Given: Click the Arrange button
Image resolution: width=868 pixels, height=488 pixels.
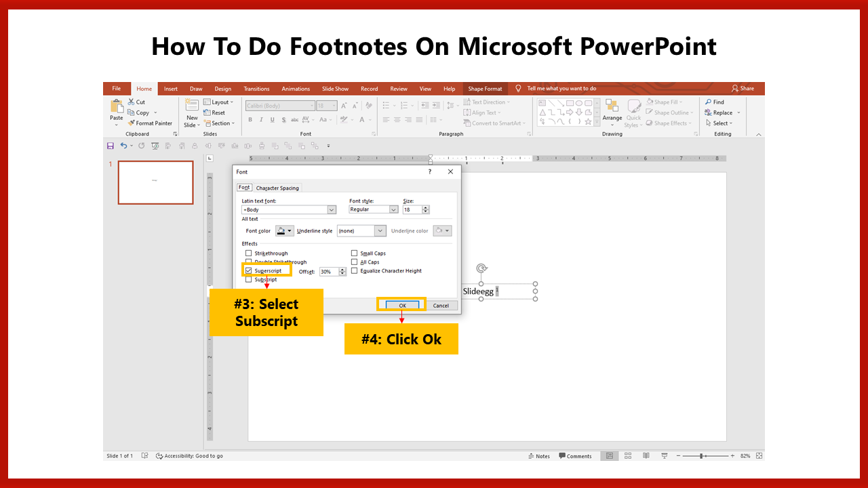Looking at the screenshot, I should tap(612, 113).
